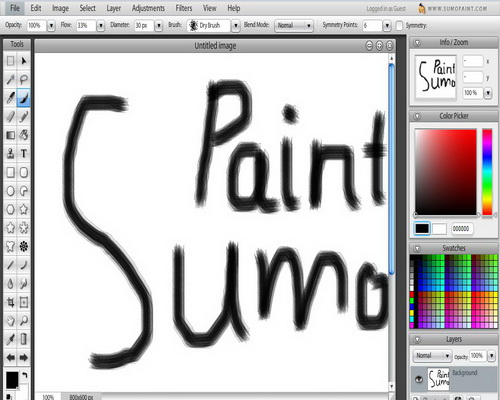Click the hex color field 000000
The height and width of the screenshot is (400, 500).
click(462, 229)
